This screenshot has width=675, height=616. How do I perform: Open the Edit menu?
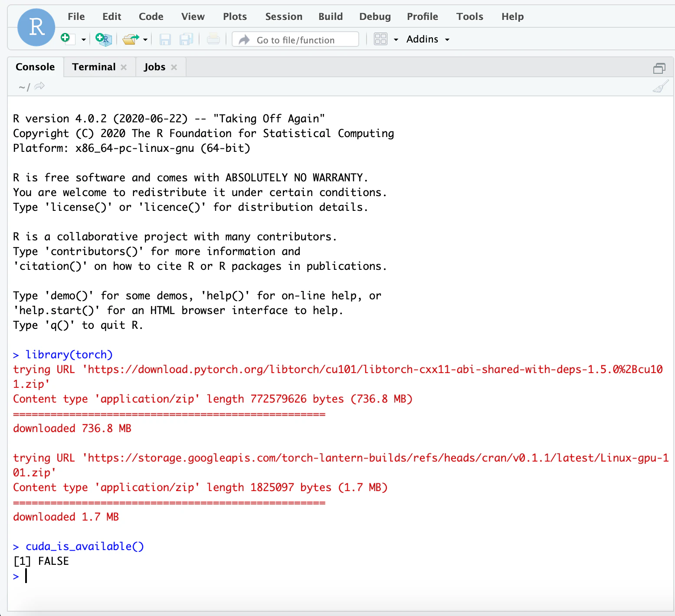112,16
